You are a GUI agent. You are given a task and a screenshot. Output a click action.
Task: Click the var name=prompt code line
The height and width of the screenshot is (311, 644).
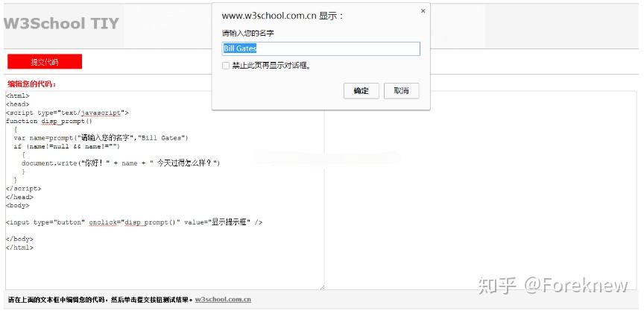coord(101,138)
